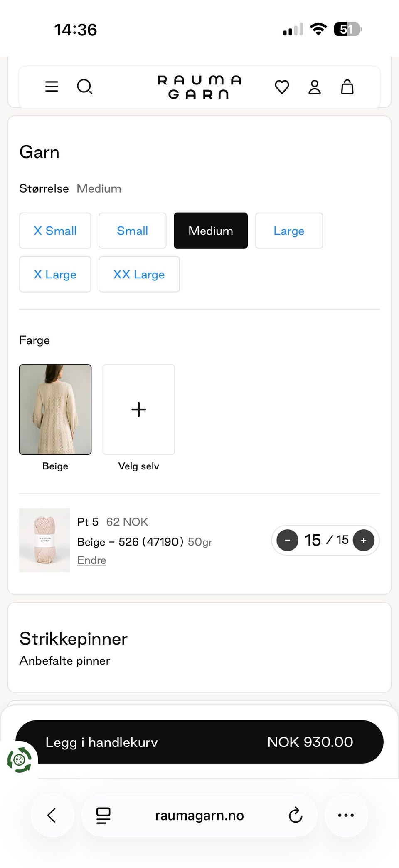Pick the XX Large size
This screenshot has height=868, width=399.
pos(139,274)
